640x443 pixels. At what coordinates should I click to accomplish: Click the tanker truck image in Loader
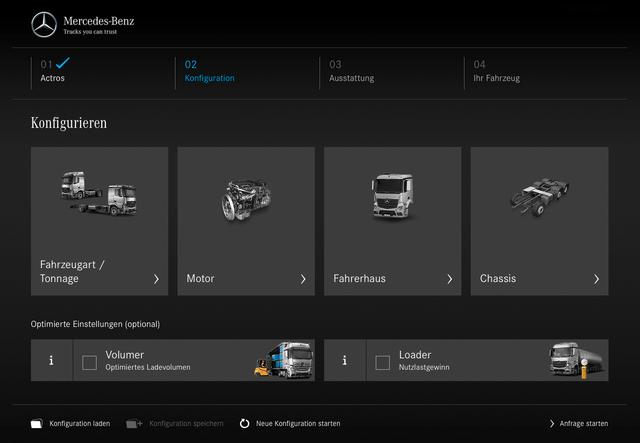click(577, 360)
